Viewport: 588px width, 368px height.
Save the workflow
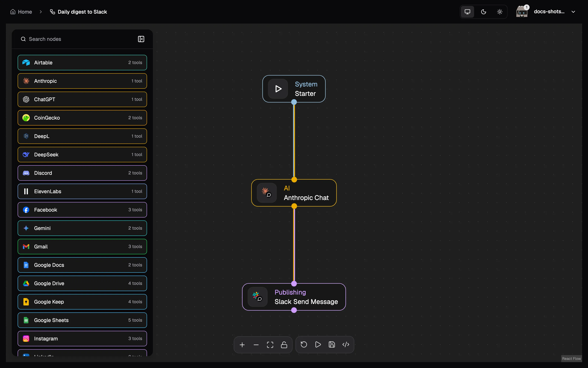coord(332,344)
